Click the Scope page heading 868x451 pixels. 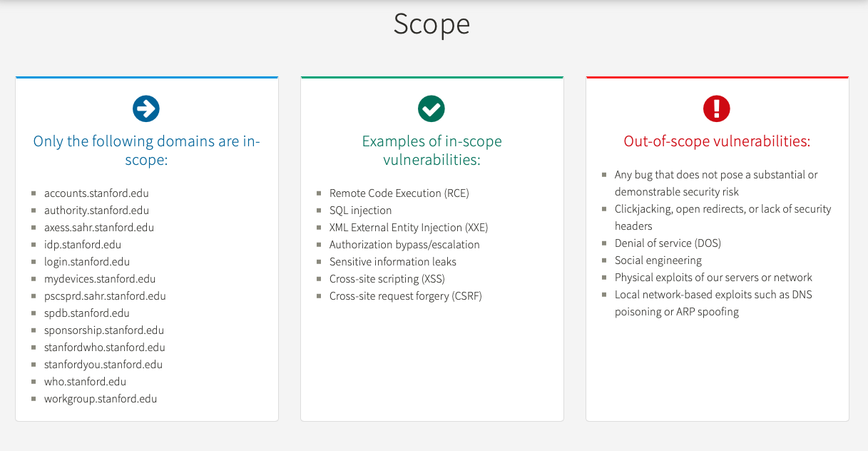coord(432,24)
